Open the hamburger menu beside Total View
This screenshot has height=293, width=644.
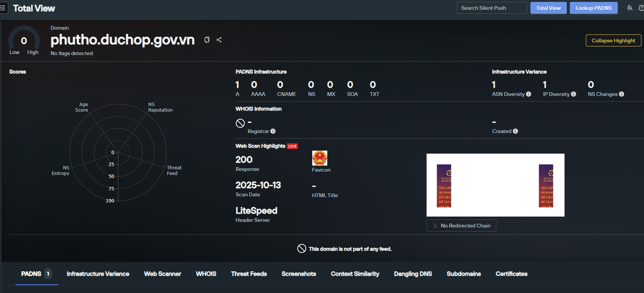pyautogui.click(x=3, y=8)
